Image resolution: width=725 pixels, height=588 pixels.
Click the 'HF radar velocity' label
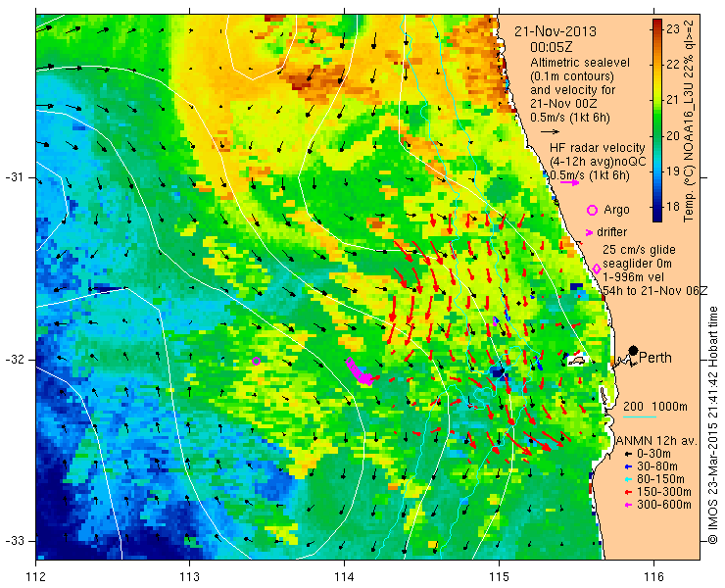click(597, 148)
